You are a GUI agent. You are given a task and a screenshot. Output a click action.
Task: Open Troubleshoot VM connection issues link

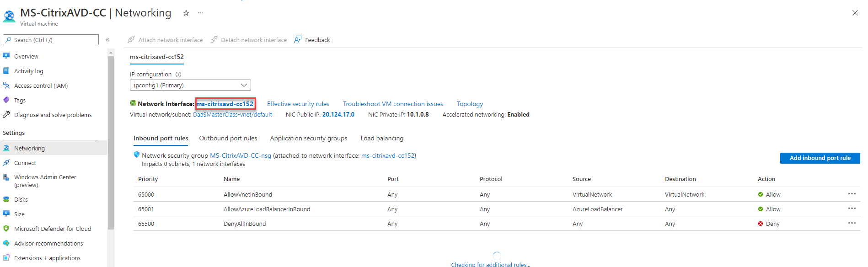393,104
